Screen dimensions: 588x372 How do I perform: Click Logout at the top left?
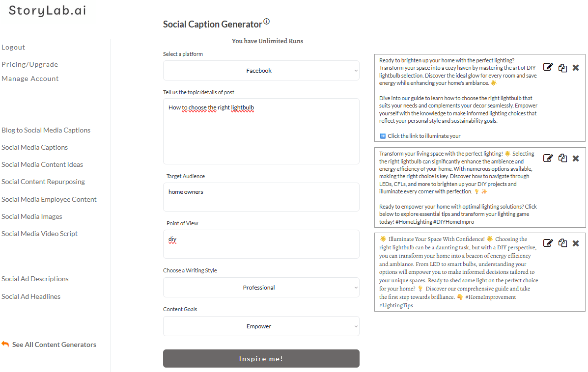point(13,47)
